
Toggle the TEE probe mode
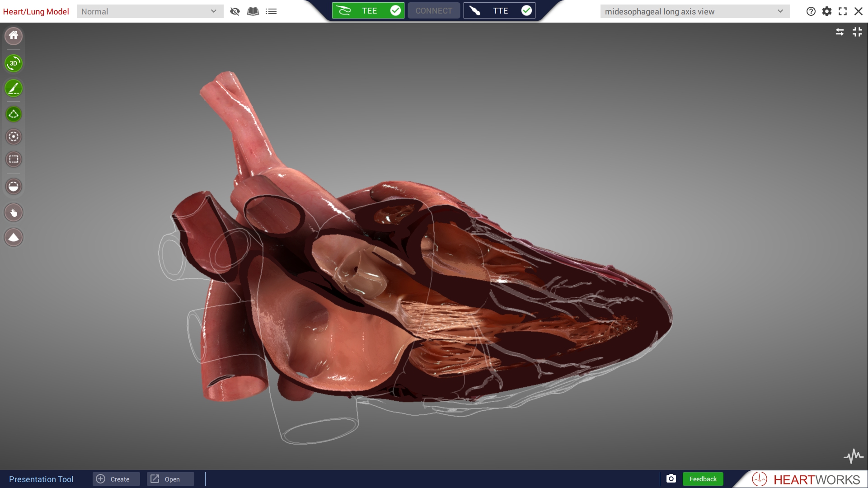(x=368, y=10)
